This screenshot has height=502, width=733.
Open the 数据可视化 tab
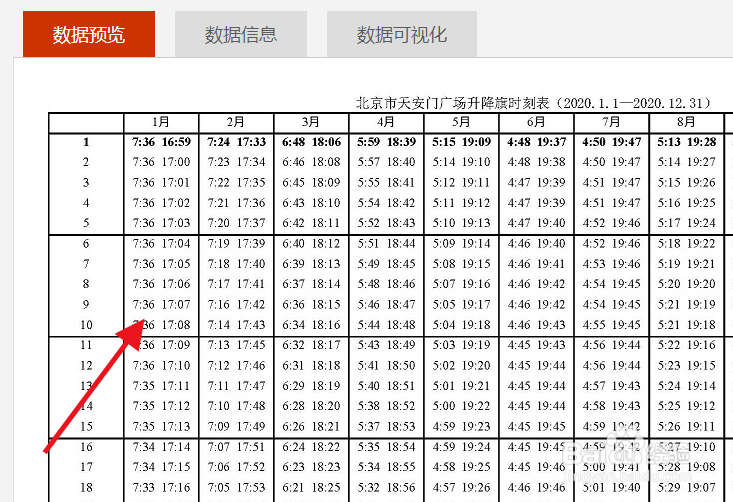click(402, 34)
